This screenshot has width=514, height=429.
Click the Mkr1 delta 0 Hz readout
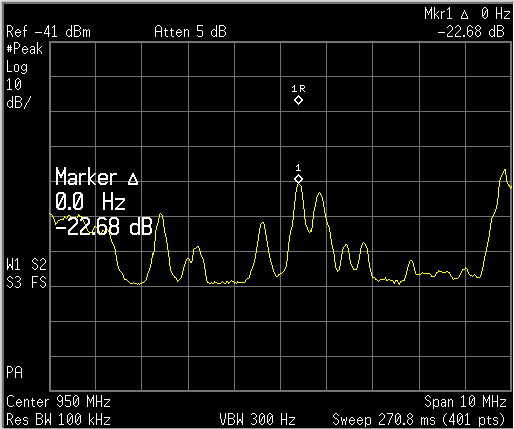click(x=467, y=14)
